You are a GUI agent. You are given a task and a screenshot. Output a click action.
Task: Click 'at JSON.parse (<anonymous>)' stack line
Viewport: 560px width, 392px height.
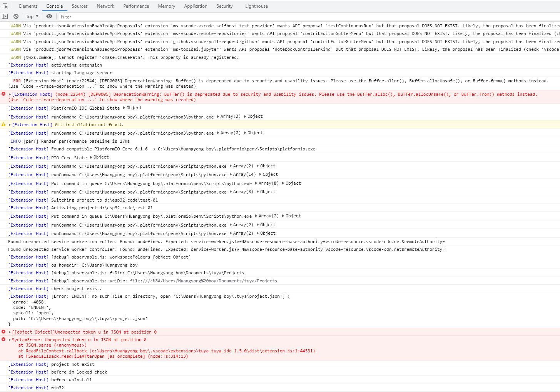52,345
